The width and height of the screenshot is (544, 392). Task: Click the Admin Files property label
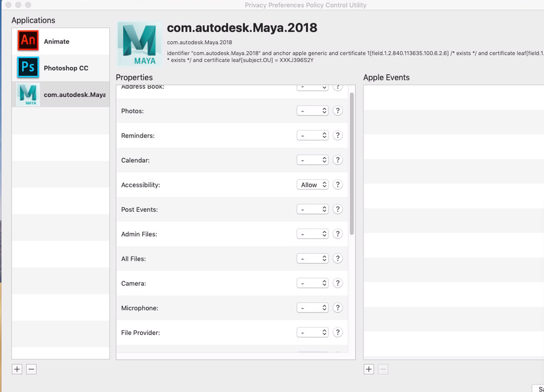coord(139,234)
